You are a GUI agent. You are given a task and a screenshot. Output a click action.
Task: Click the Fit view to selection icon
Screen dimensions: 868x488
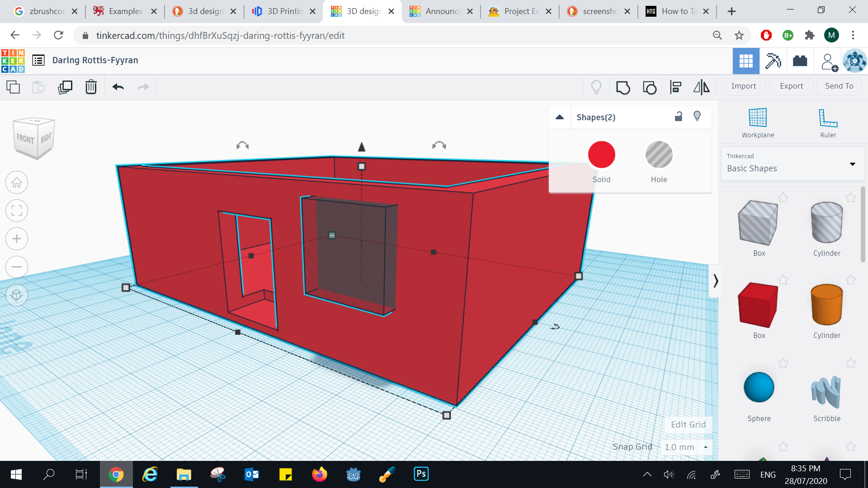tap(17, 211)
